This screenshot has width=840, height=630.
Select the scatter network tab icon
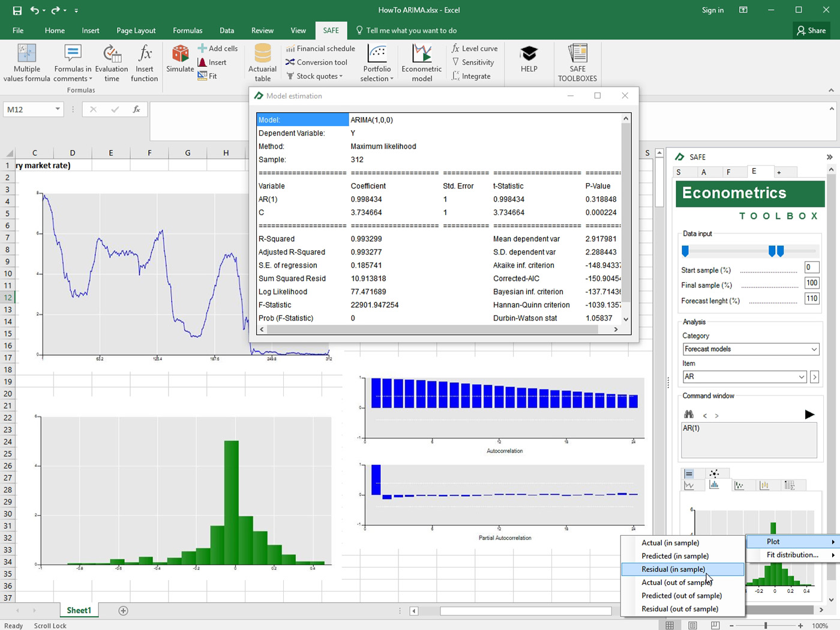click(714, 473)
